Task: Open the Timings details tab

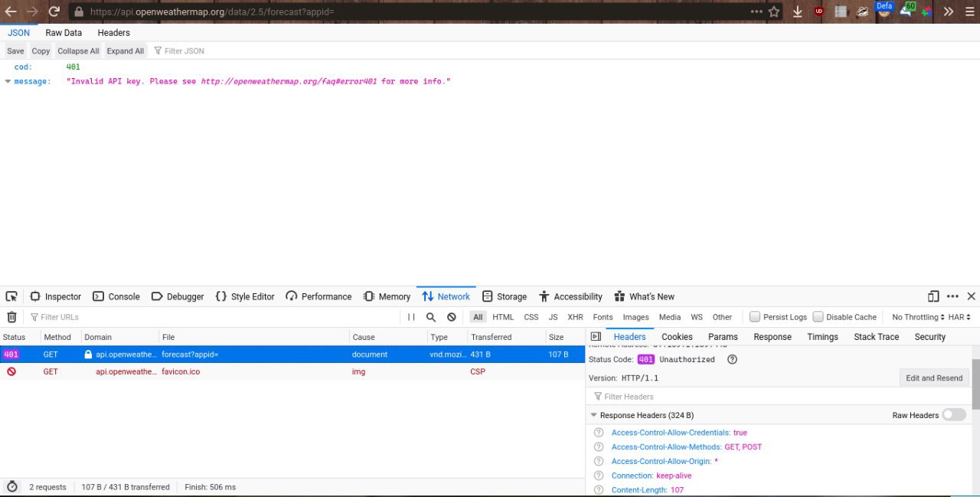Action: (822, 337)
